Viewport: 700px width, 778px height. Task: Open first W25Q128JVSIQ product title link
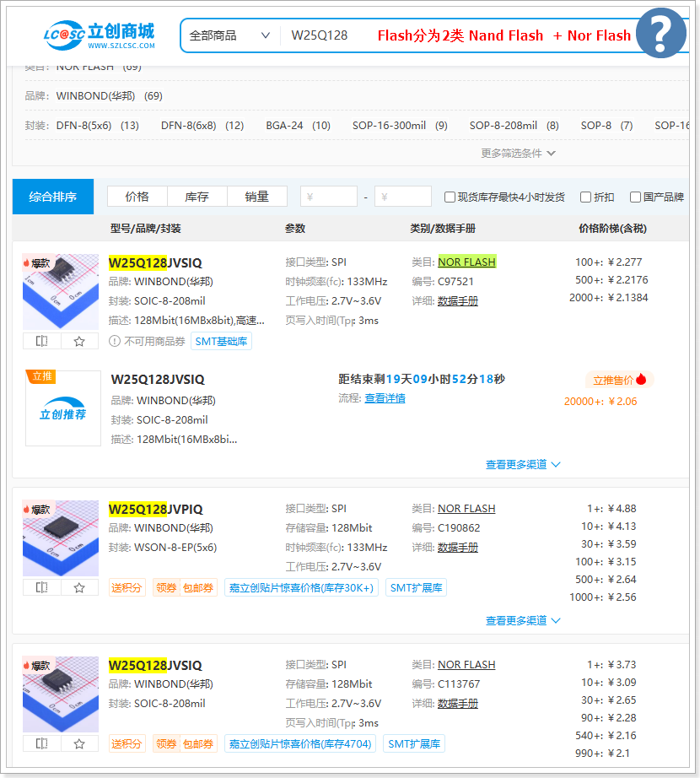tap(155, 262)
